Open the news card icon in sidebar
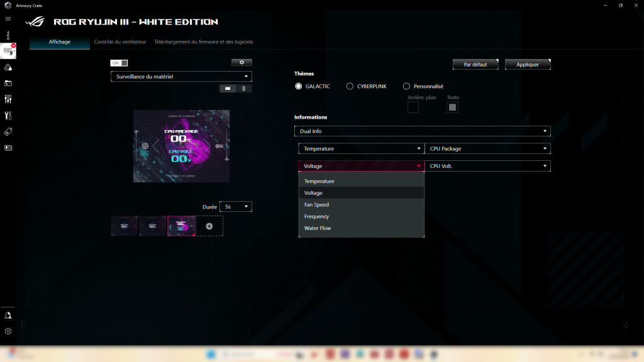644x362 pixels. tap(8, 147)
